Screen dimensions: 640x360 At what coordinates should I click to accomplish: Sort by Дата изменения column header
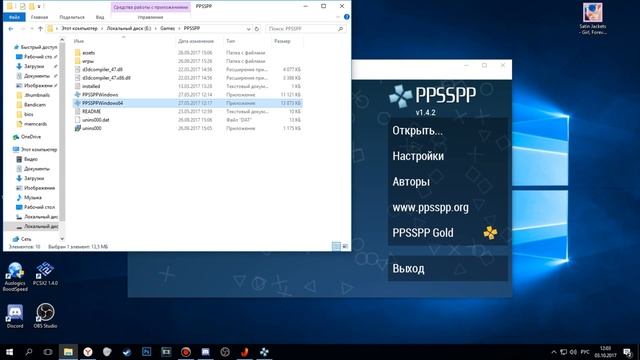click(196, 41)
